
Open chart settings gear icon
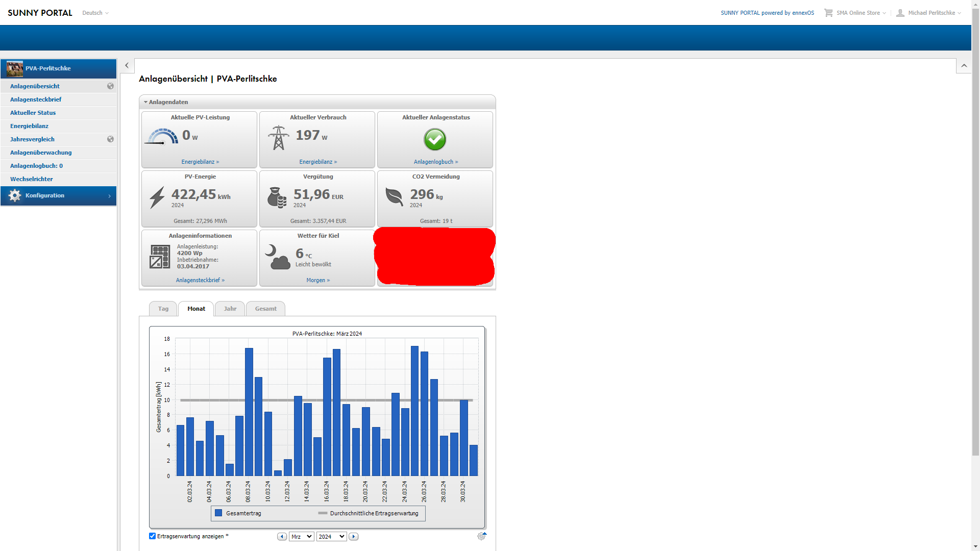point(481,536)
